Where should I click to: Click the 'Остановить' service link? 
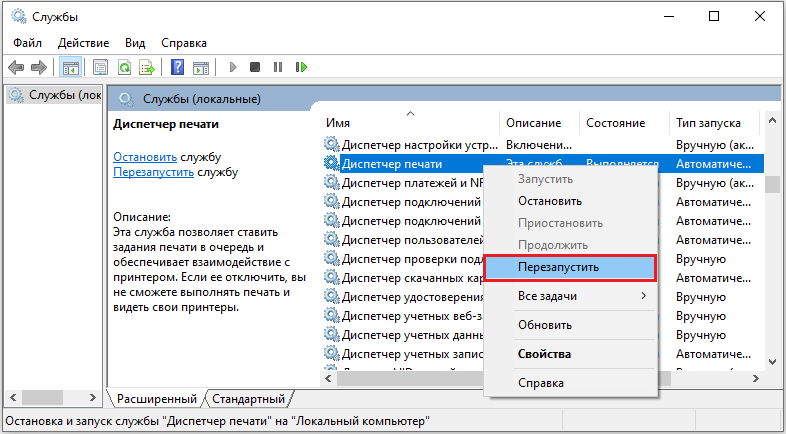[x=145, y=157]
